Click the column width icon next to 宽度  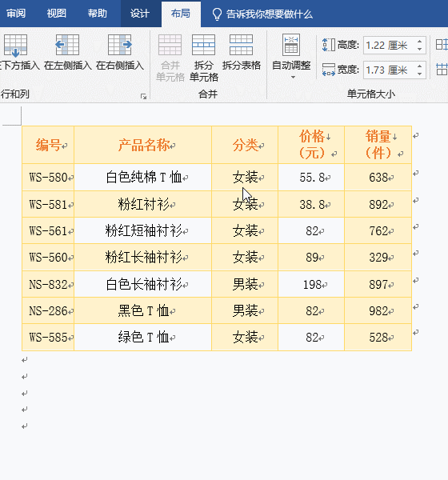coord(329,70)
